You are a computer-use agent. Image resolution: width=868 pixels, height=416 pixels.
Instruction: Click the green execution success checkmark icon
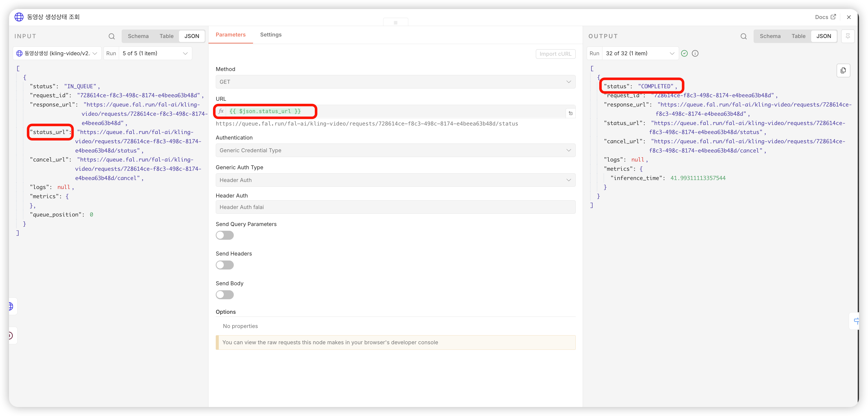[684, 53]
